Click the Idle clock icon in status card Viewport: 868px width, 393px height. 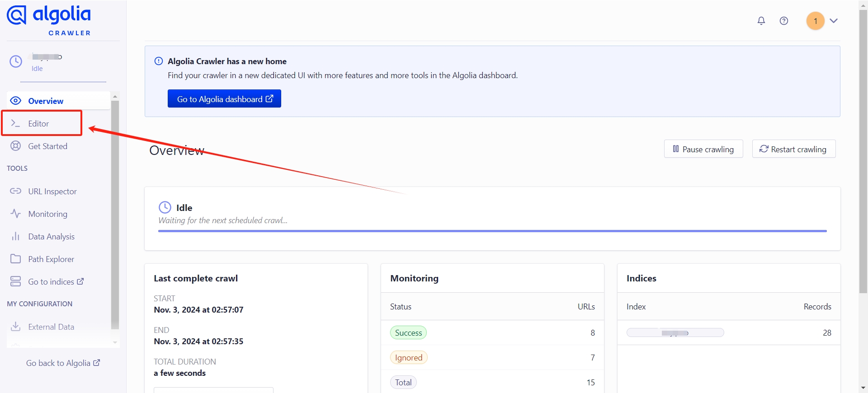click(165, 207)
